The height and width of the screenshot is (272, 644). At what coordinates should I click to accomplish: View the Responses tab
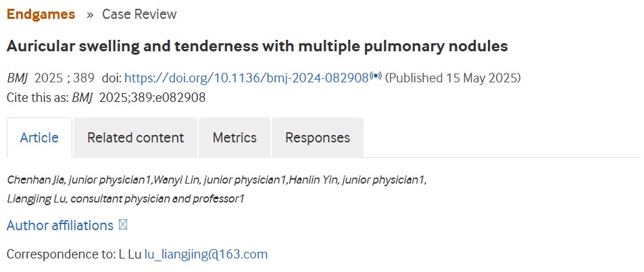pos(318,138)
